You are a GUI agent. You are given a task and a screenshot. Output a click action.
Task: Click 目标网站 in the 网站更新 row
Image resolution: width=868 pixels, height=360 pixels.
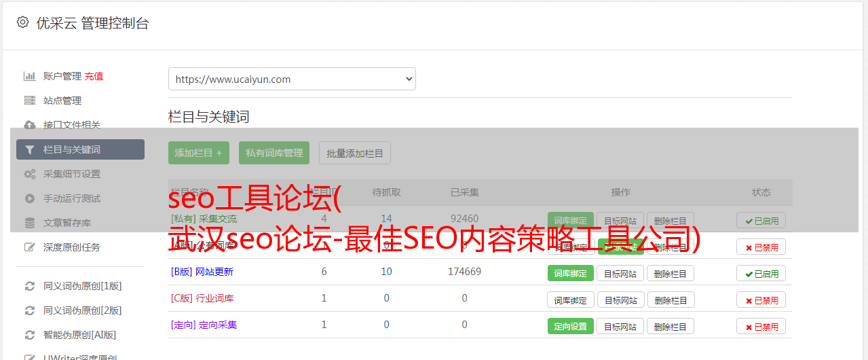point(620,274)
